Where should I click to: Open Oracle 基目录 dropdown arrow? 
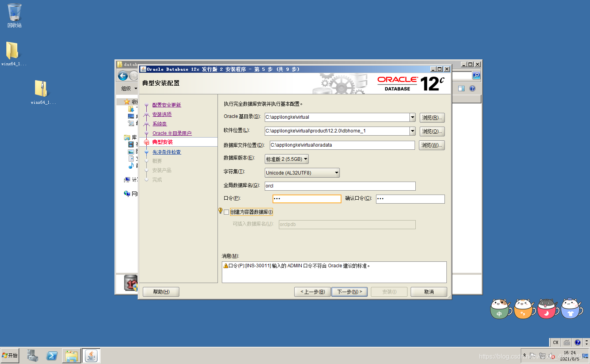412,117
